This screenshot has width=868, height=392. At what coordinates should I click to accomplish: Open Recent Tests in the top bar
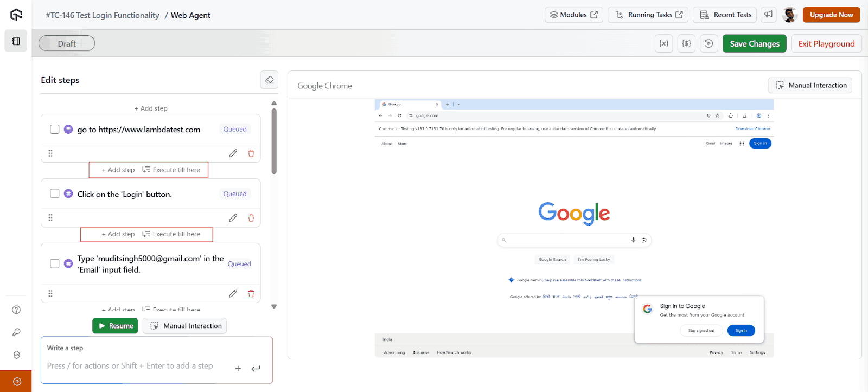[x=725, y=15]
